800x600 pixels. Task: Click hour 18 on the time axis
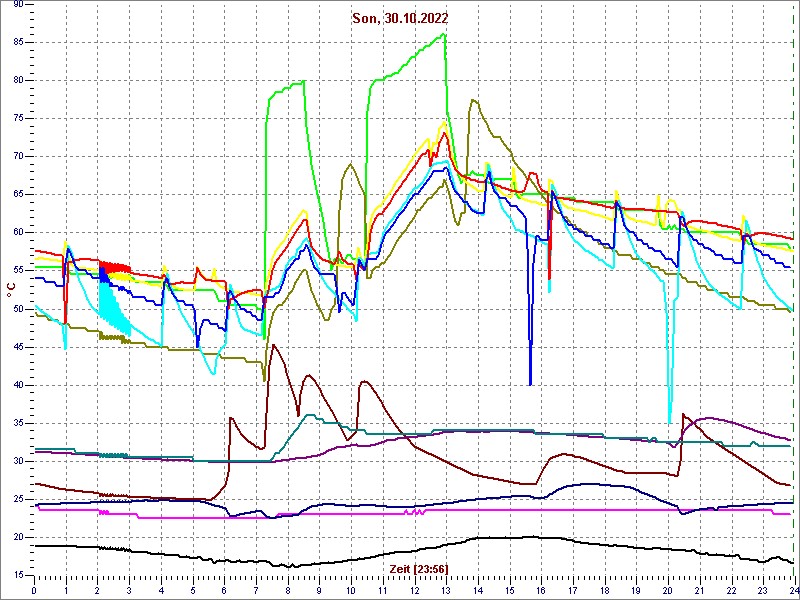pyautogui.click(x=604, y=590)
